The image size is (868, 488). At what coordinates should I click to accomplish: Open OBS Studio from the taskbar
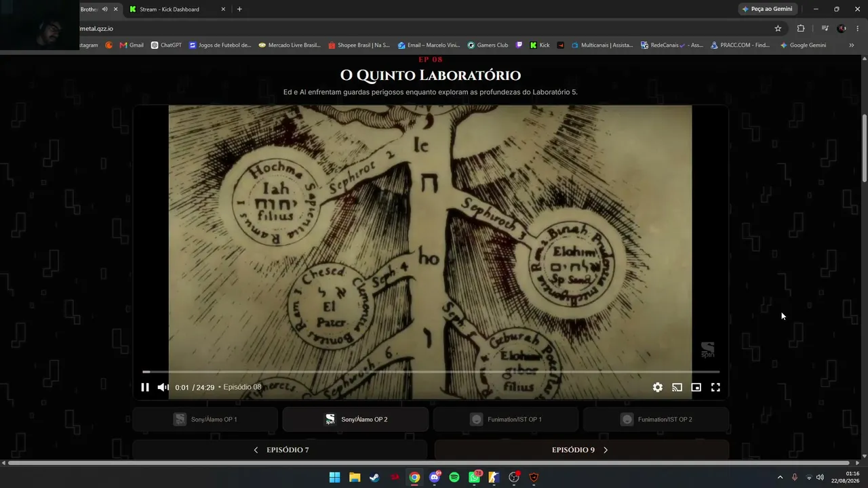tap(514, 477)
